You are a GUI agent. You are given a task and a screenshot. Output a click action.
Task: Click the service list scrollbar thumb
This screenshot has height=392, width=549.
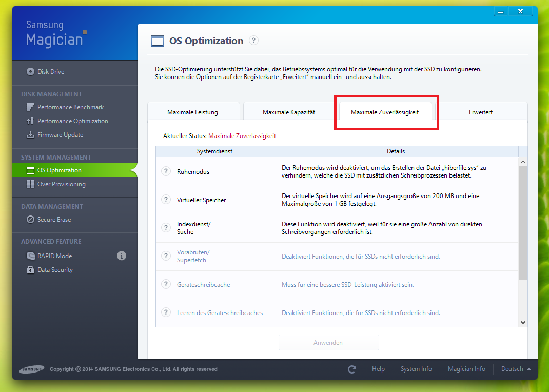click(523, 223)
